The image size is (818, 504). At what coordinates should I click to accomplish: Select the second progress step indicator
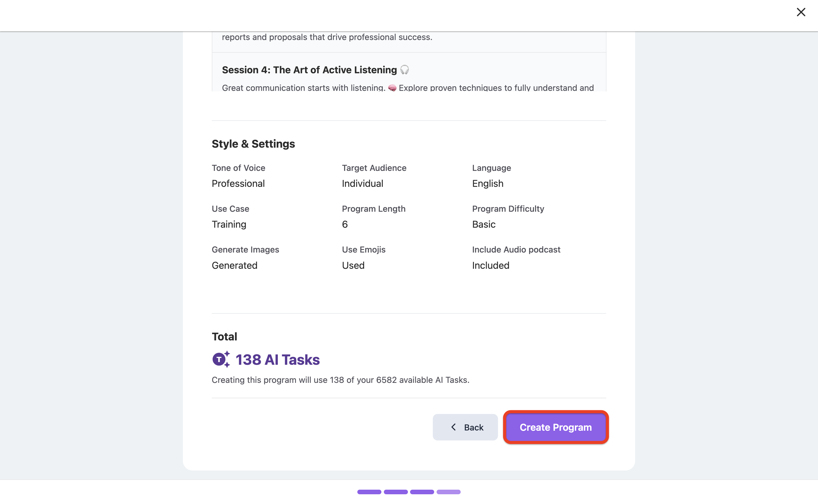[395, 492]
